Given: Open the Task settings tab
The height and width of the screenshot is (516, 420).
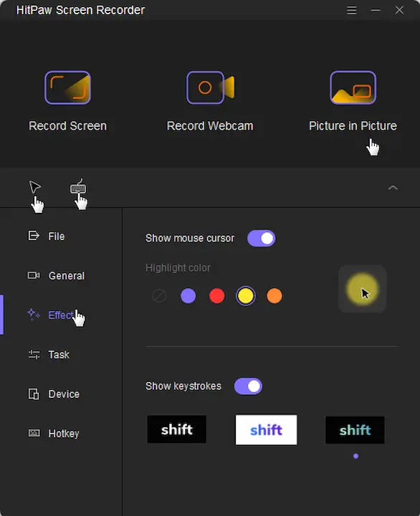Looking at the screenshot, I should pyautogui.click(x=49, y=355).
